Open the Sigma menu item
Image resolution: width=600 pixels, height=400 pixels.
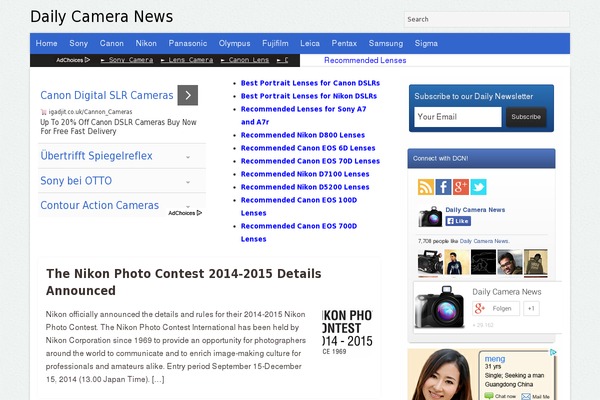point(426,43)
